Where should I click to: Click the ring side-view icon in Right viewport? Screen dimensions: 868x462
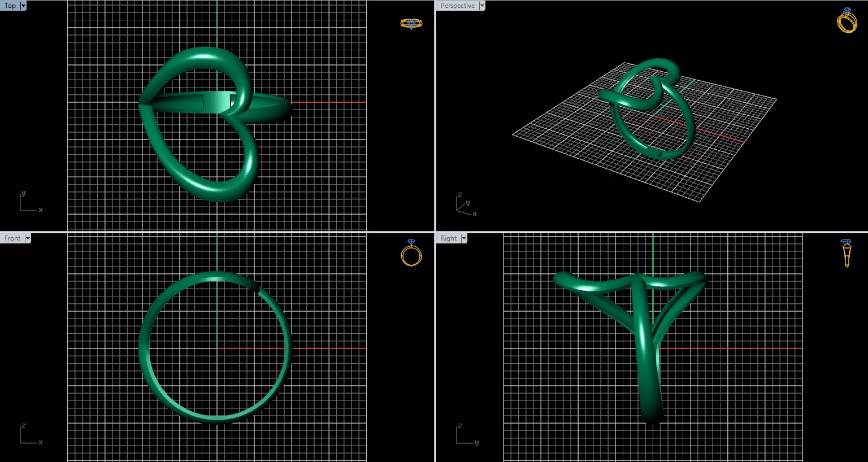click(846, 253)
